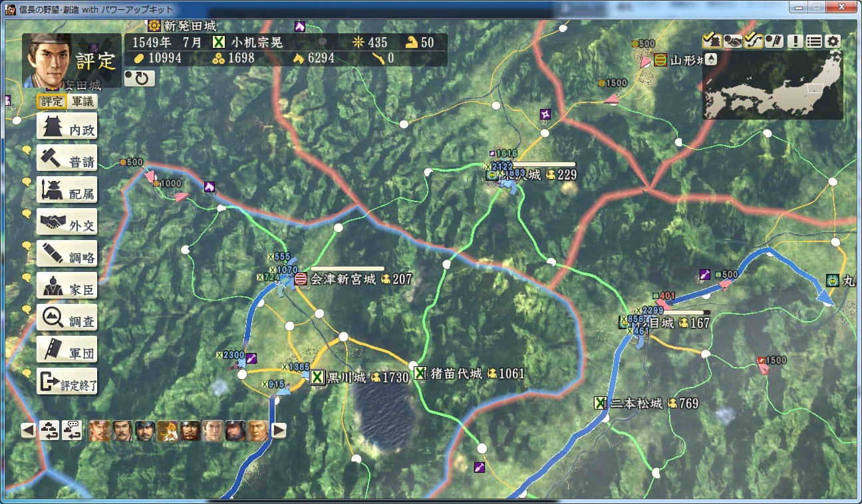Select the 評定 council tab

pos(52,102)
